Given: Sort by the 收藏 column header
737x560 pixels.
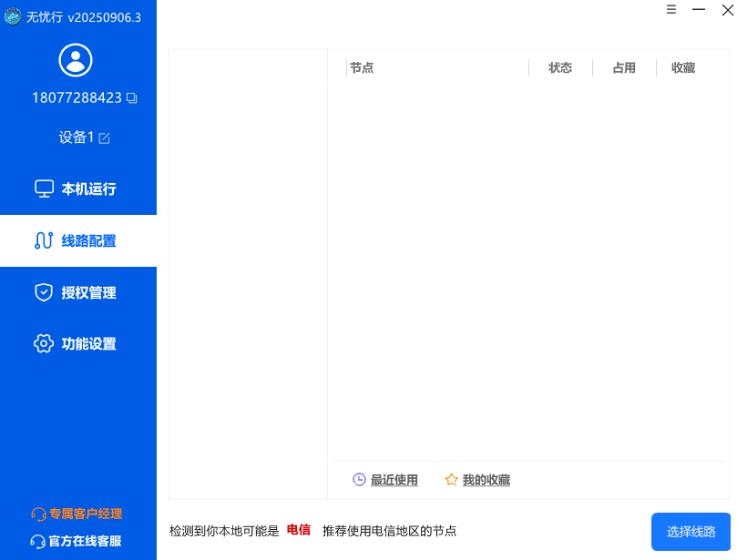Looking at the screenshot, I should click(x=683, y=68).
